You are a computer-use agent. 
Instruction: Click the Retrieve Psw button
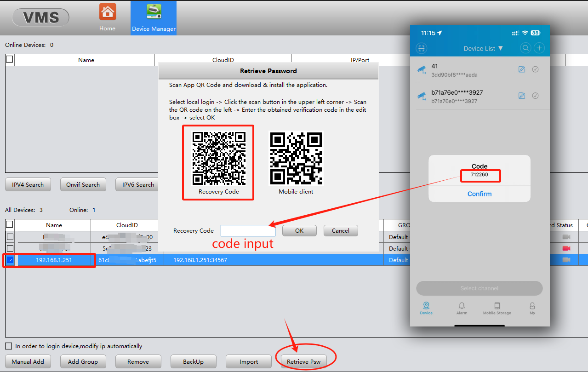coord(303,361)
